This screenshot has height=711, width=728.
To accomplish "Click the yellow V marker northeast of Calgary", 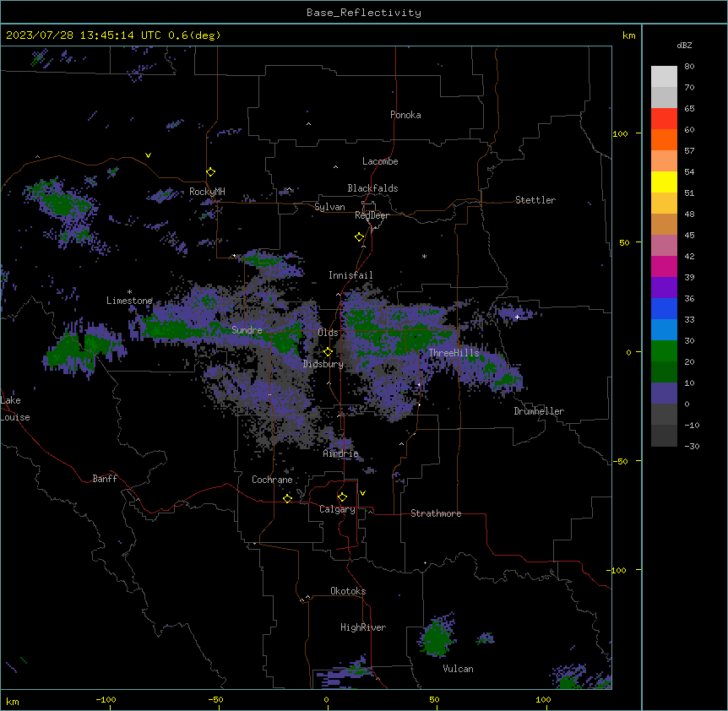I will [362, 493].
